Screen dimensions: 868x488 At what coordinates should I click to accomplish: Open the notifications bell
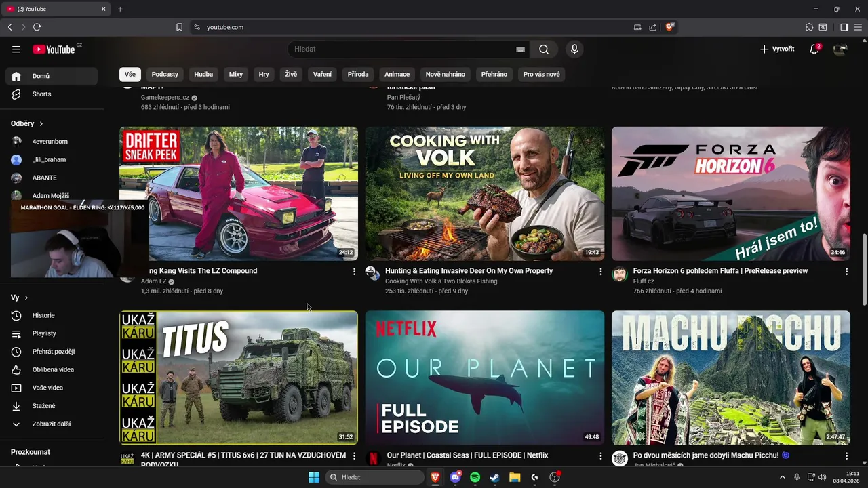pyautogui.click(x=814, y=49)
